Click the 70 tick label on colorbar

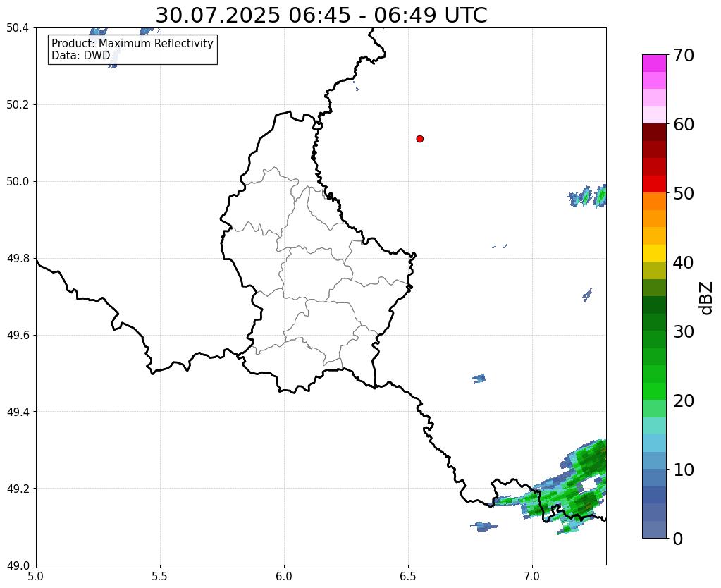click(x=684, y=55)
